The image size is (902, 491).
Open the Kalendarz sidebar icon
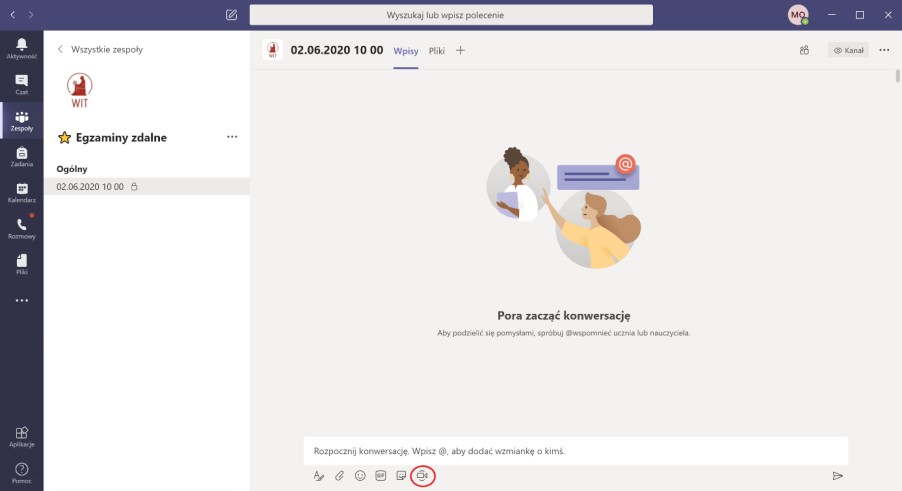point(22,193)
